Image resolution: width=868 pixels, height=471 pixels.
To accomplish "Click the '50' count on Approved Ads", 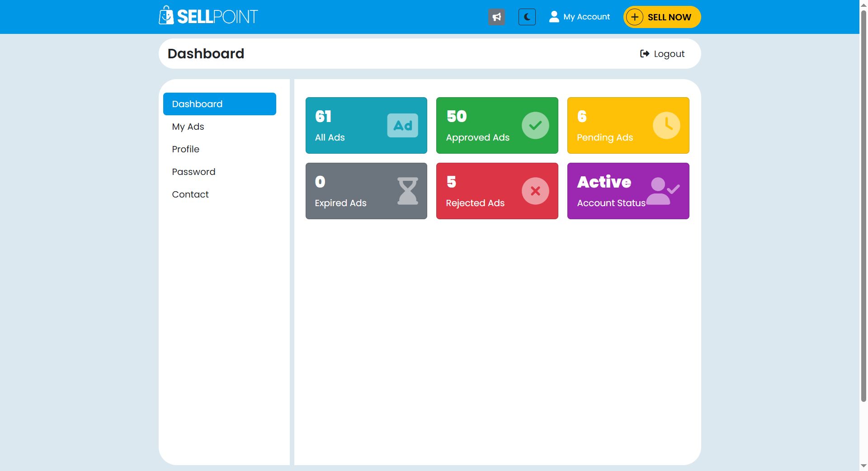I will pyautogui.click(x=457, y=117).
